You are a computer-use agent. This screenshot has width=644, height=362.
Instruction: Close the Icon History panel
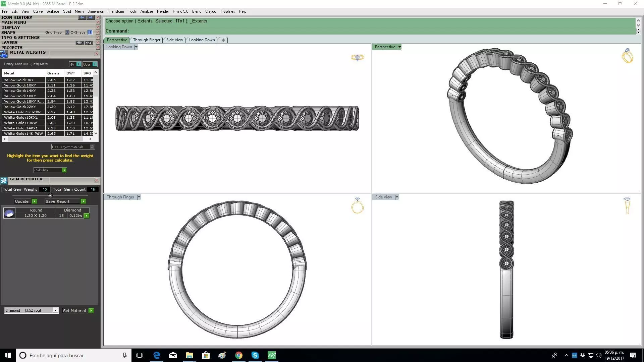98,17
